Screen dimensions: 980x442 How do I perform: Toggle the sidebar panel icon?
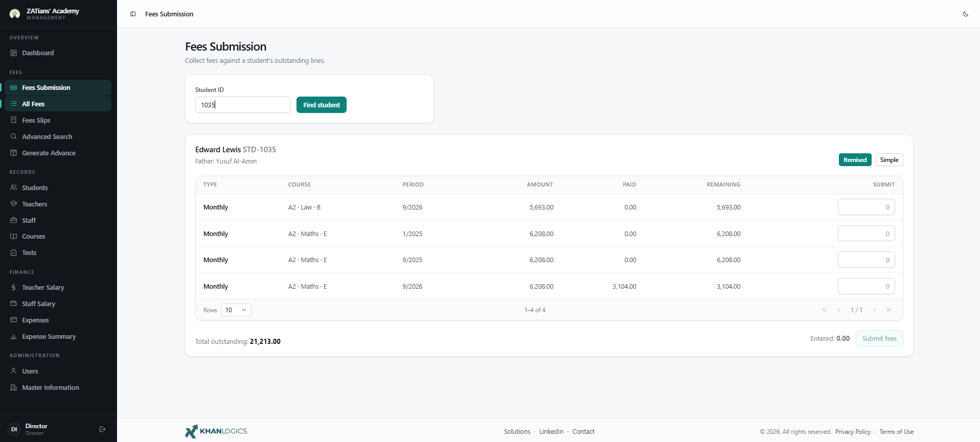(133, 14)
